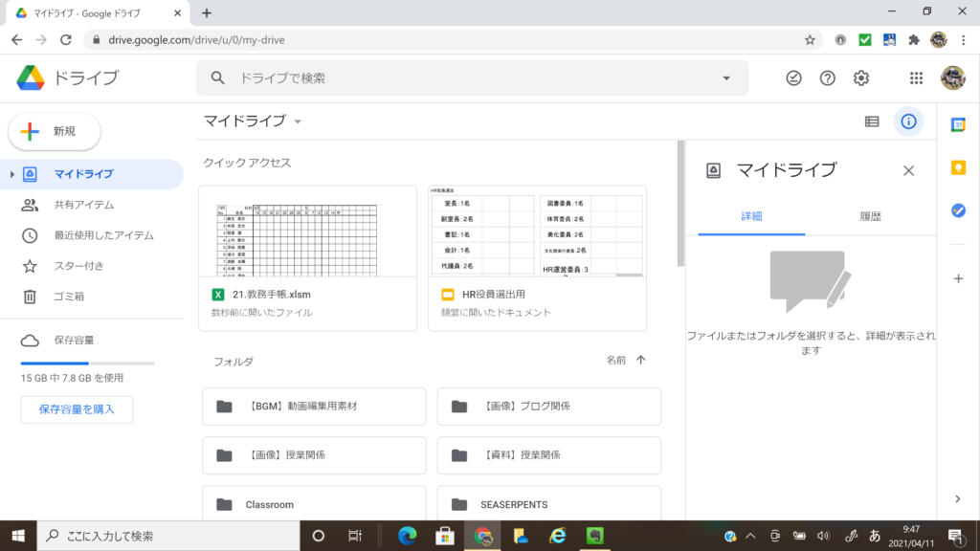Viewport: 980px width, 551px height.
Task: Open the SEASERPENTS folder
Action: [x=549, y=503]
